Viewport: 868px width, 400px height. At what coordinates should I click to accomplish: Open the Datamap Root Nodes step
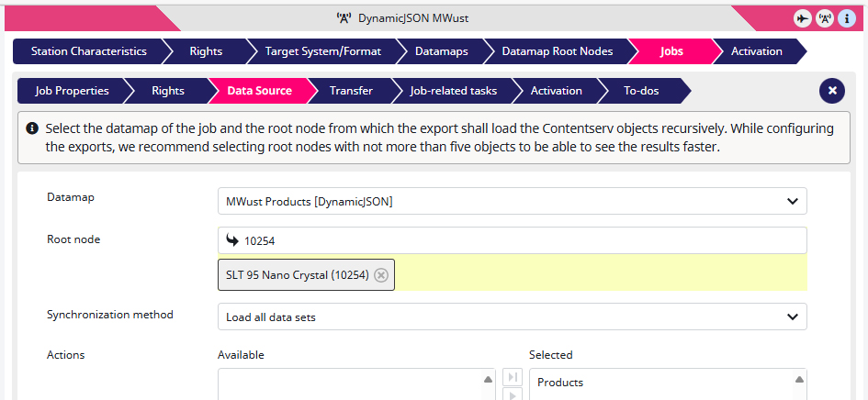(557, 51)
